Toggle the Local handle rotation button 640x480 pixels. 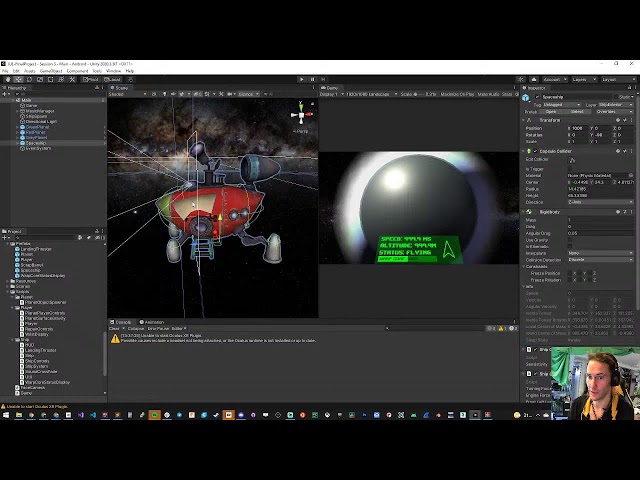[113, 80]
